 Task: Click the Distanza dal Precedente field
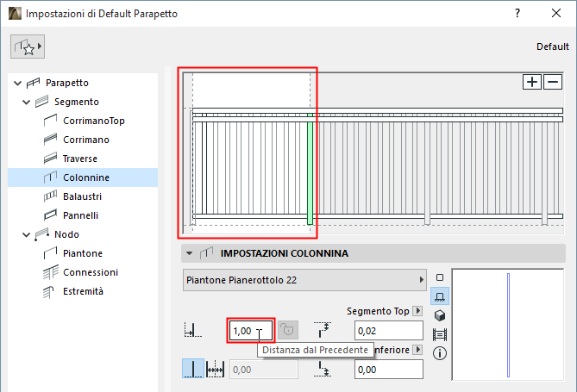pyautogui.click(x=251, y=331)
